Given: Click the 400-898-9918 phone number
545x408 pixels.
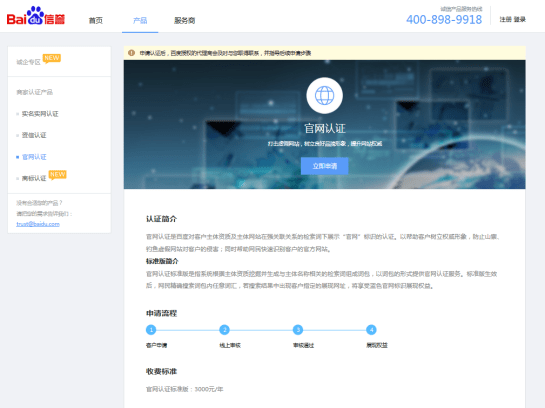Looking at the screenshot, I should [x=444, y=19].
